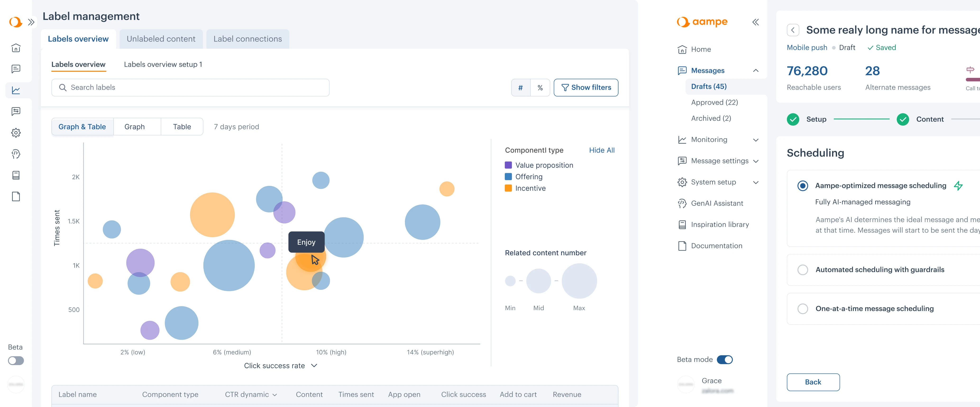Click the back arrow beside message name

pyautogui.click(x=793, y=30)
